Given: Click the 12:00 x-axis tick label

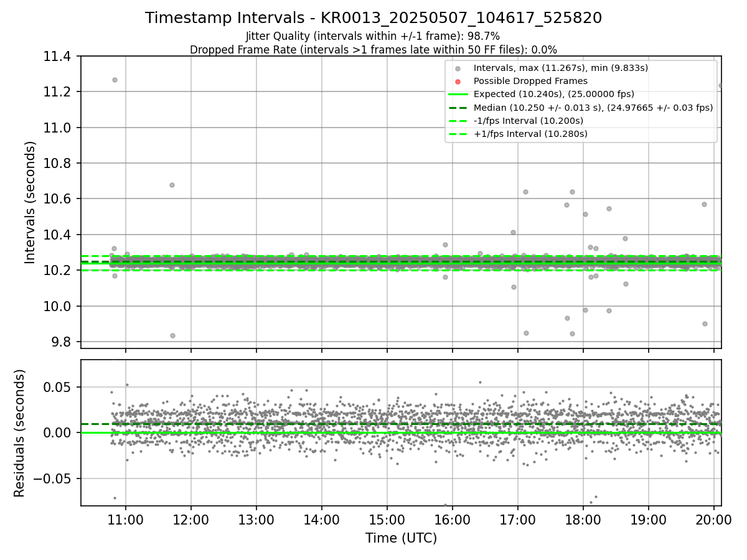Looking at the screenshot, I should (190, 521).
